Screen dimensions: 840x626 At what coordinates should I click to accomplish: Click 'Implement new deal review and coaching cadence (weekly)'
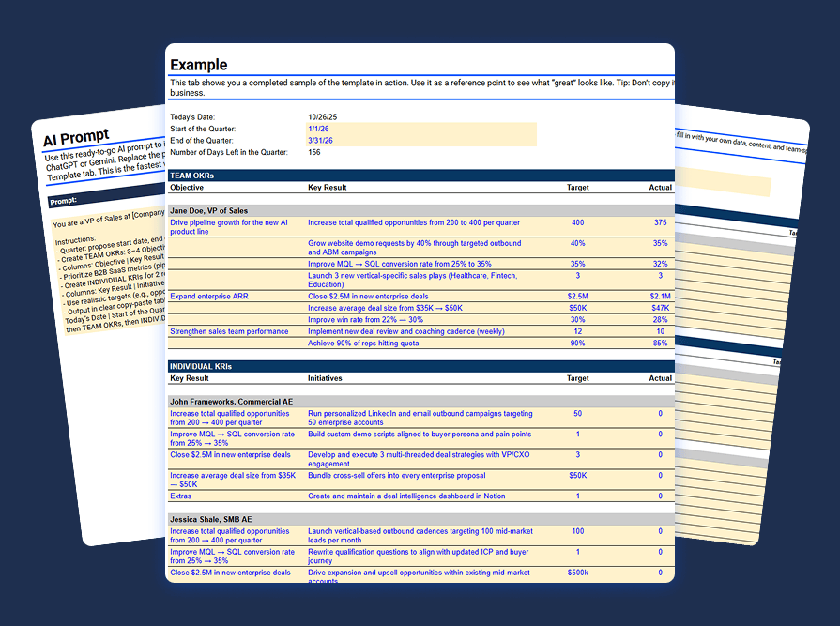(406, 331)
